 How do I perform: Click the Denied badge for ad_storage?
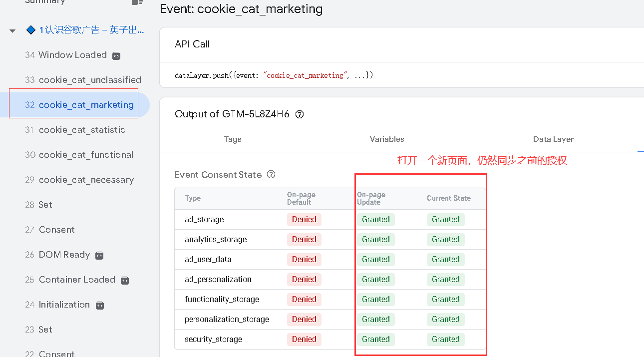coord(304,220)
